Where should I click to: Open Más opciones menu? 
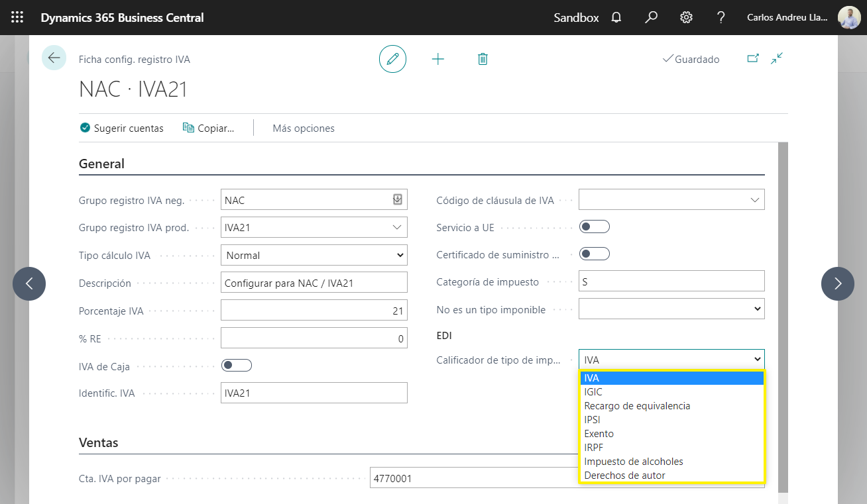[x=304, y=128]
